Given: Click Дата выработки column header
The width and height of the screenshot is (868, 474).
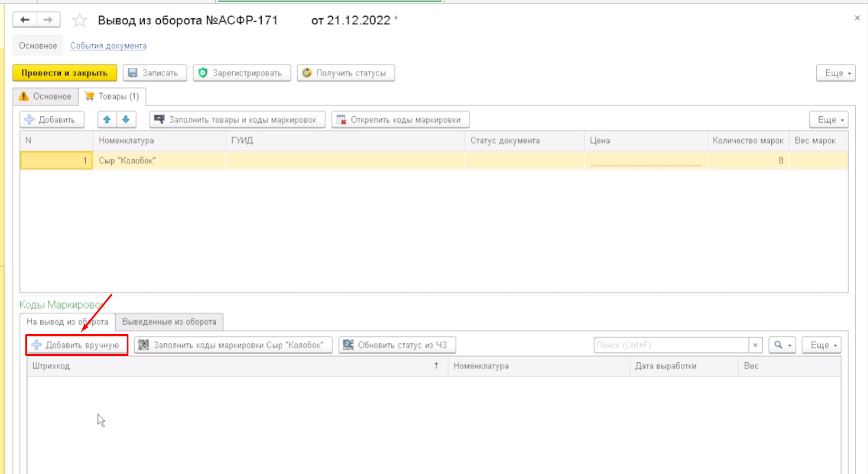Looking at the screenshot, I should tap(684, 366).
